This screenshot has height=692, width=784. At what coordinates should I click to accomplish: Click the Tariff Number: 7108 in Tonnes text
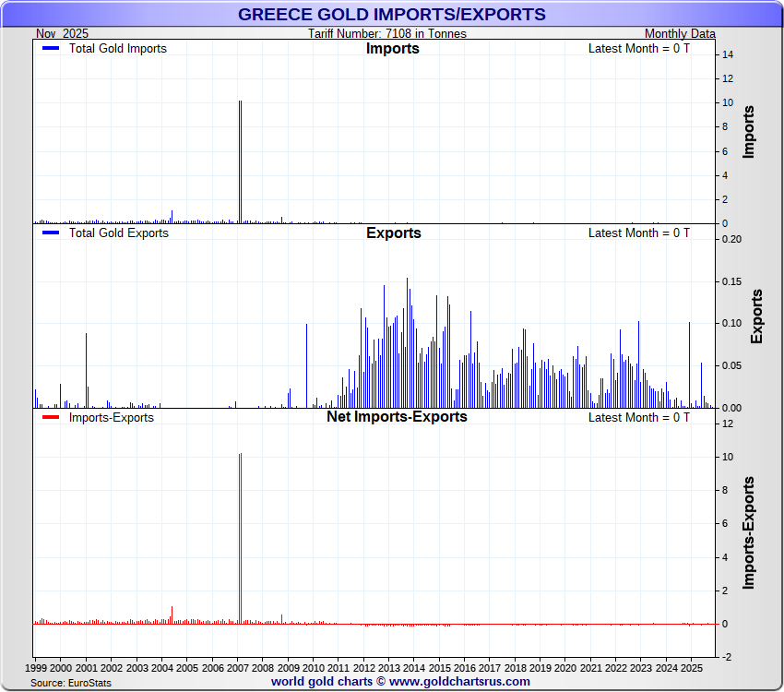(x=386, y=33)
